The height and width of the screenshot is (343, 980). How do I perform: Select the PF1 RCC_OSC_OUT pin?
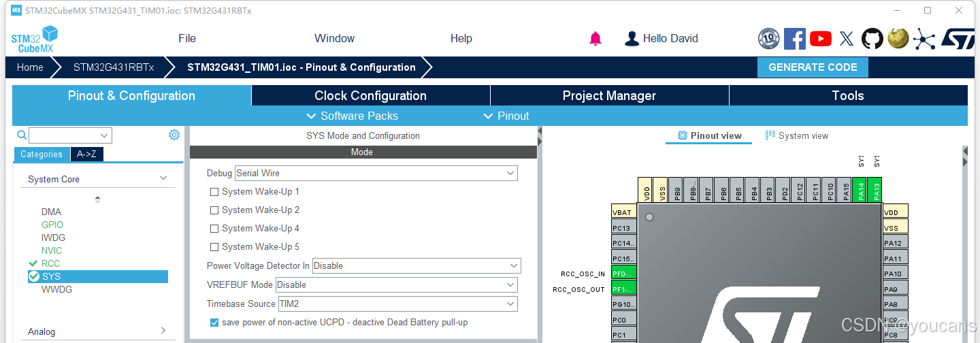point(623,289)
